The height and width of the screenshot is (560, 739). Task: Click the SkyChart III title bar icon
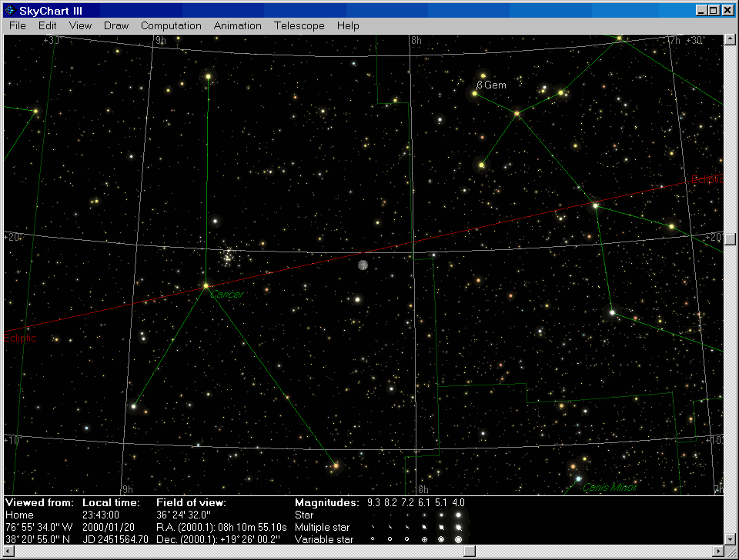pos(10,11)
